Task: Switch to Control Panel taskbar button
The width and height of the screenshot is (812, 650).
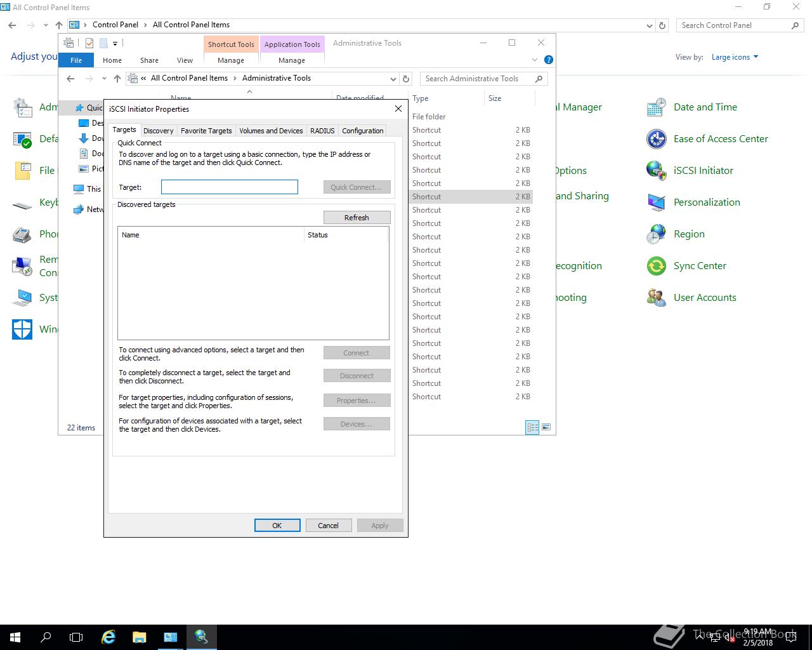Action: coord(170,637)
